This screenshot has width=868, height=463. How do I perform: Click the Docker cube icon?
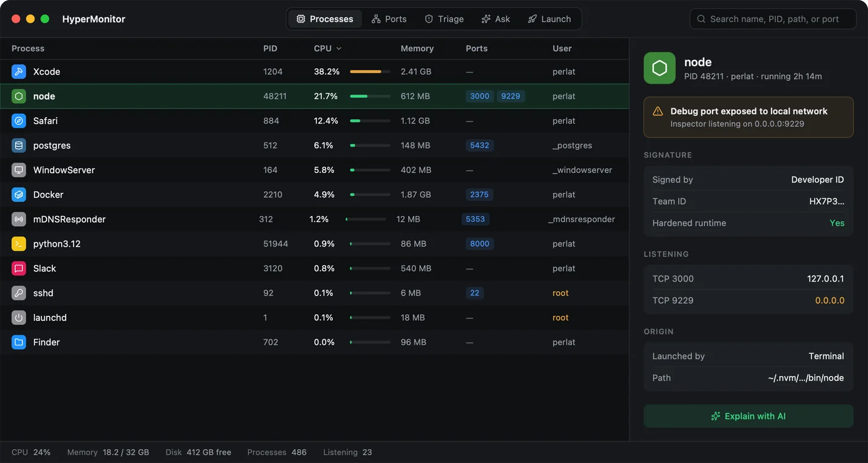(x=19, y=195)
